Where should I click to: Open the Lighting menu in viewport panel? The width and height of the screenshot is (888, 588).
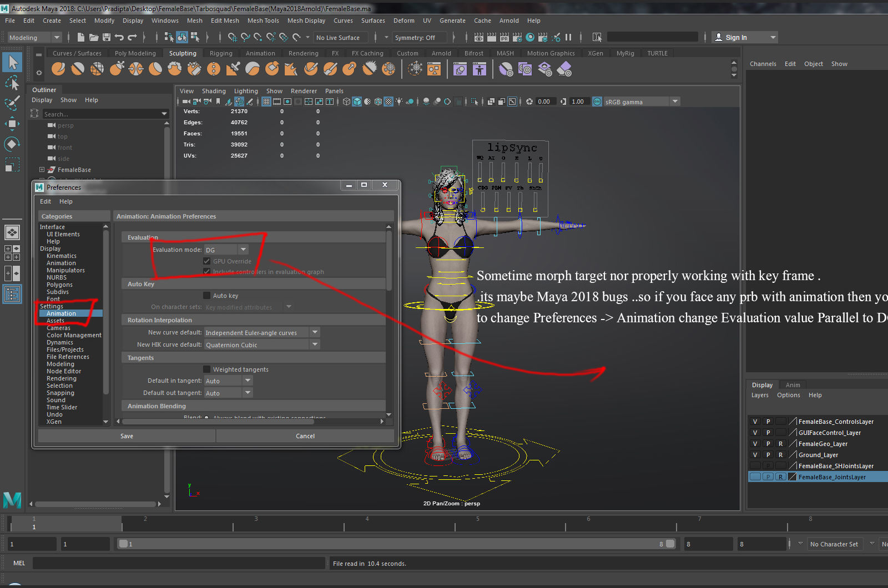(x=246, y=91)
